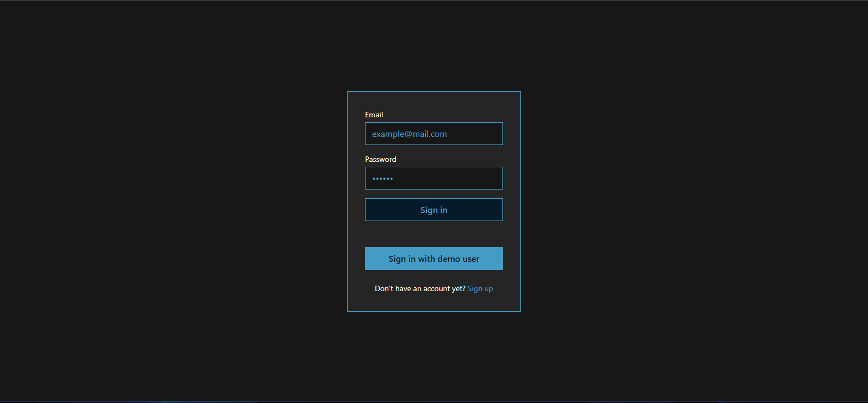868x403 pixels.
Task: Click "Don't have an account yet?" text
Action: click(420, 288)
